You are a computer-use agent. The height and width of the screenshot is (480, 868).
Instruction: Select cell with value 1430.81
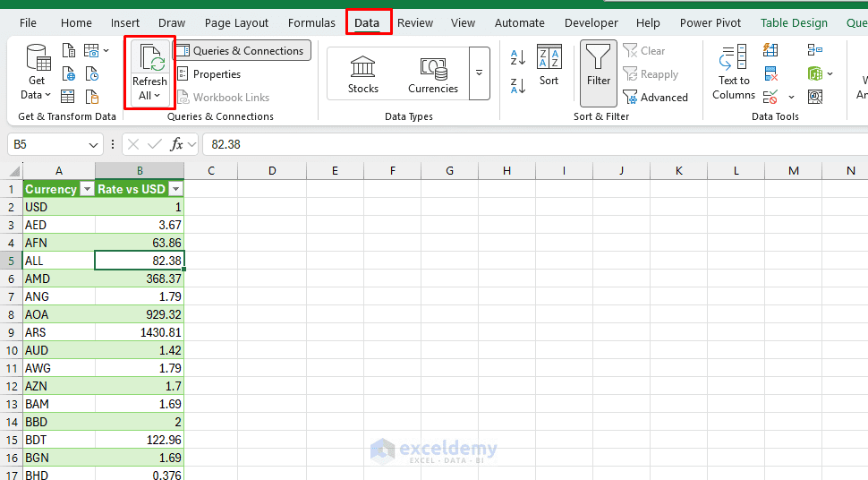pyautogui.click(x=140, y=332)
